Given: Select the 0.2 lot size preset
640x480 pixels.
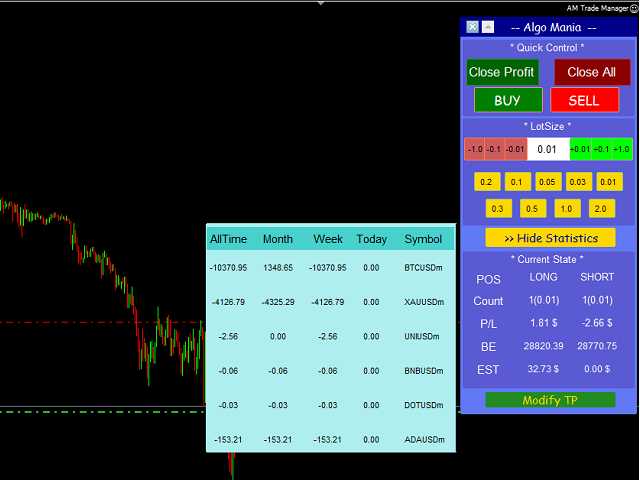Looking at the screenshot, I should coord(487,182).
